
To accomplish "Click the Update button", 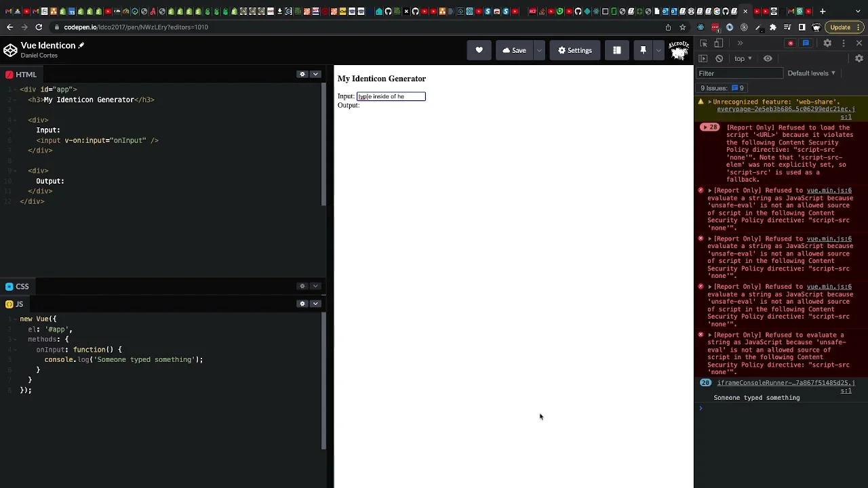I will 841,27.
